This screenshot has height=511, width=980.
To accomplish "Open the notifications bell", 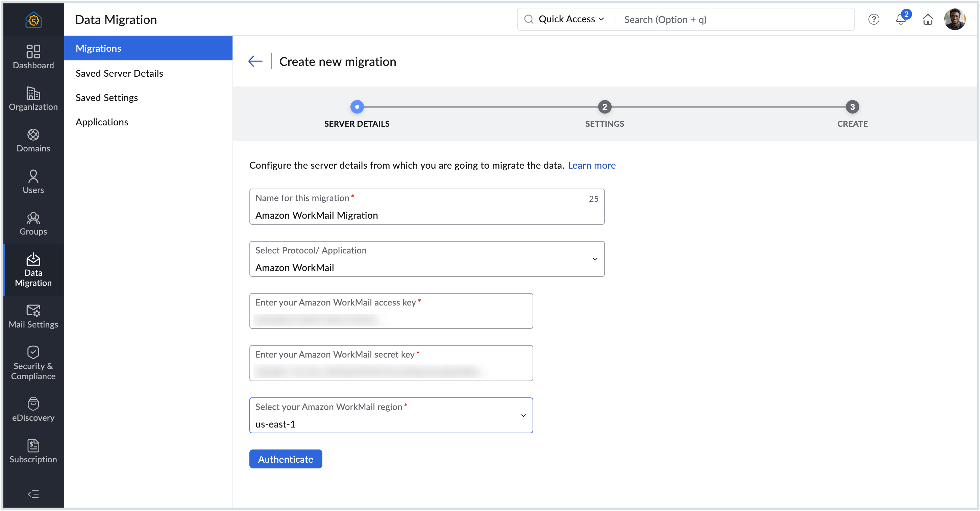I will click(x=901, y=19).
